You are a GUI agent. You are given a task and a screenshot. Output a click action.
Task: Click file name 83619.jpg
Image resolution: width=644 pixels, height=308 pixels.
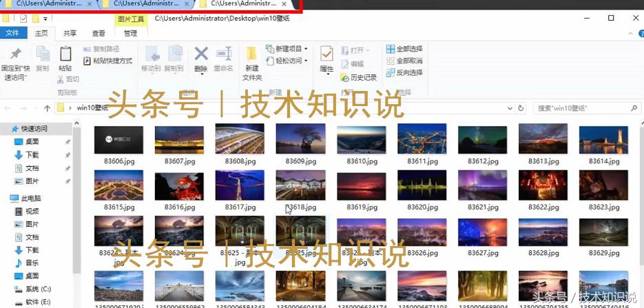362,207
